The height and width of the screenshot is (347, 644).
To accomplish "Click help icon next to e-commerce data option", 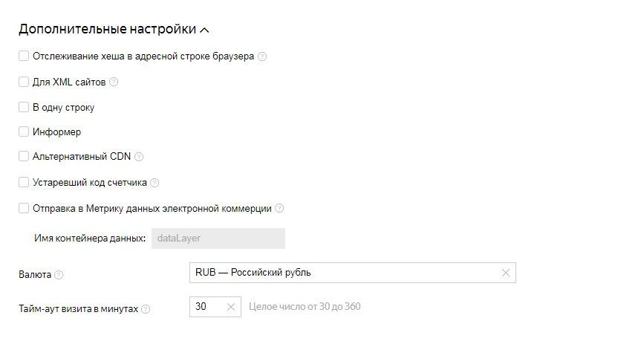I will tap(279, 209).
